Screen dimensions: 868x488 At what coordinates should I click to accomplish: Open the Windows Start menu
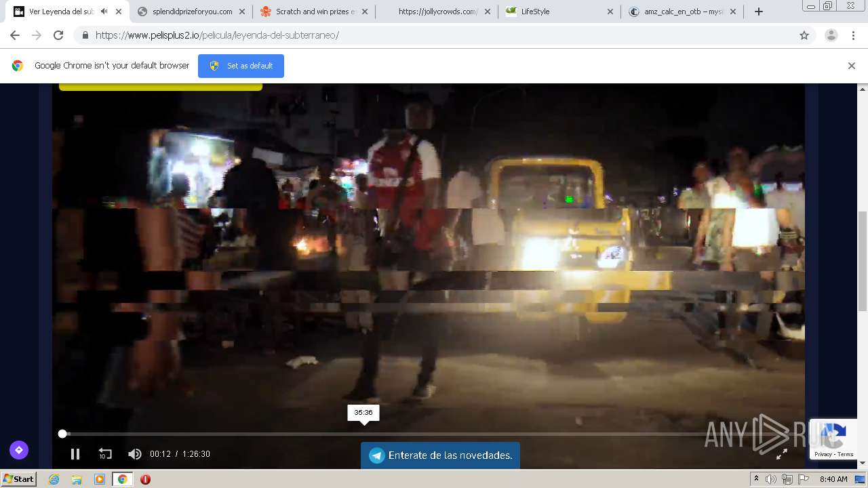tap(19, 479)
